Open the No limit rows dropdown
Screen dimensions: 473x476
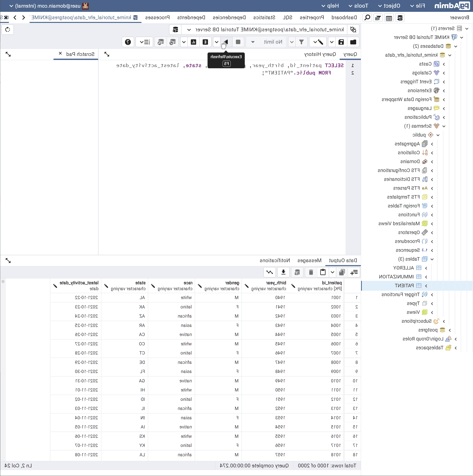[x=266, y=42]
